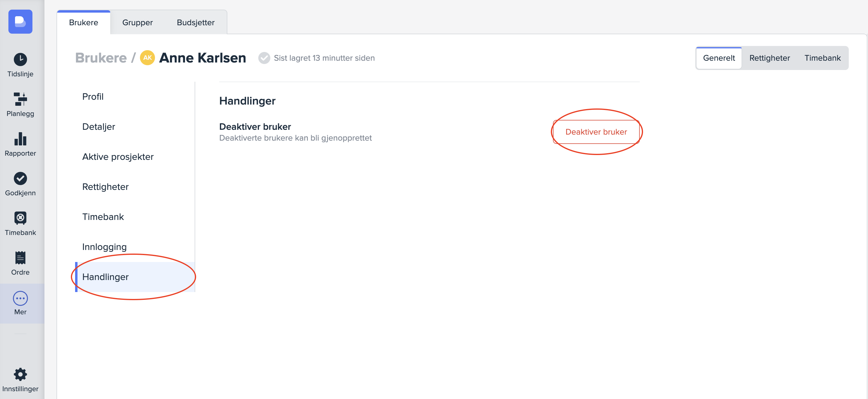The width and height of the screenshot is (868, 399).
Task: Open the Godkjenn checkmark icon
Action: 20,178
